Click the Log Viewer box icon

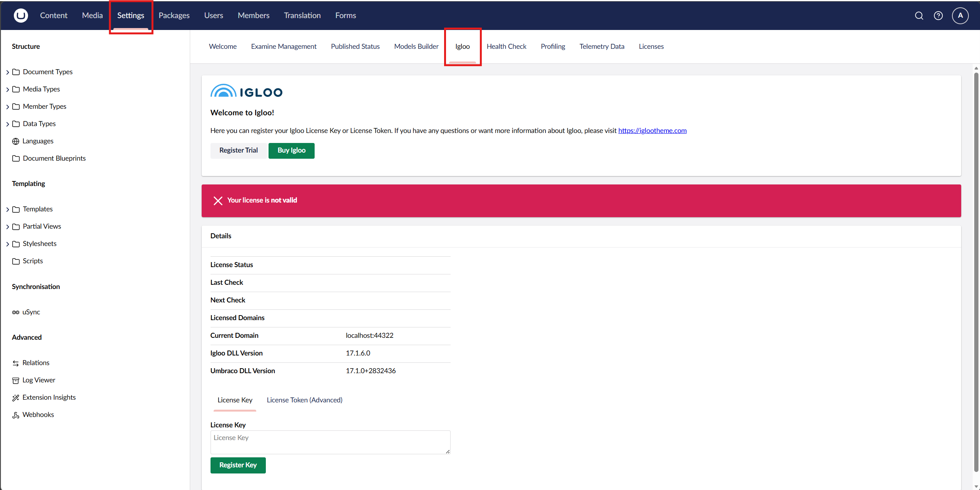[x=16, y=380]
